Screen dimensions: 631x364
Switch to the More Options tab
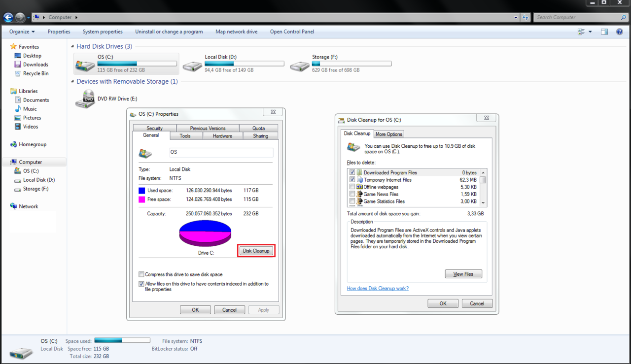(x=388, y=134)
